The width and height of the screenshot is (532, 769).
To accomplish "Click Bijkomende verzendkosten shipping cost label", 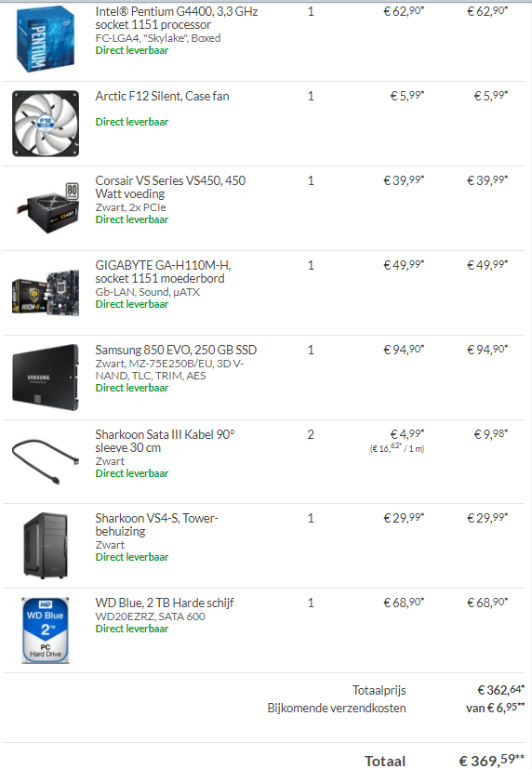I will pos(337,709).
